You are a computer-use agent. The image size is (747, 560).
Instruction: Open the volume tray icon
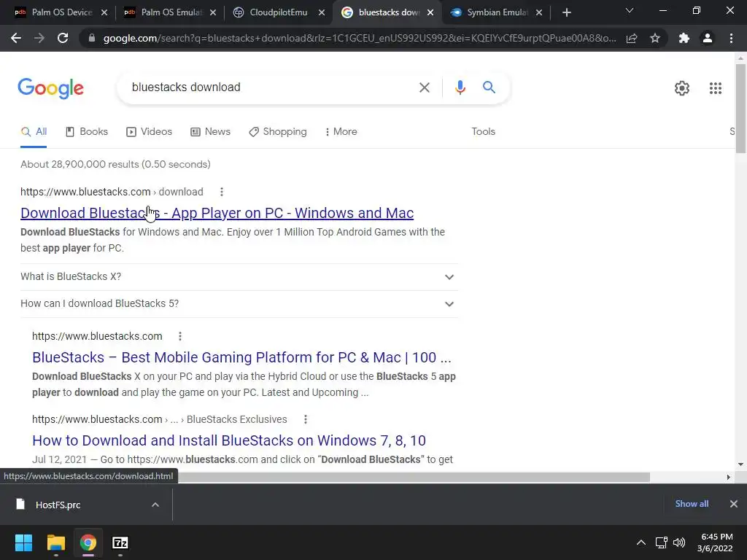pos(679,542)
